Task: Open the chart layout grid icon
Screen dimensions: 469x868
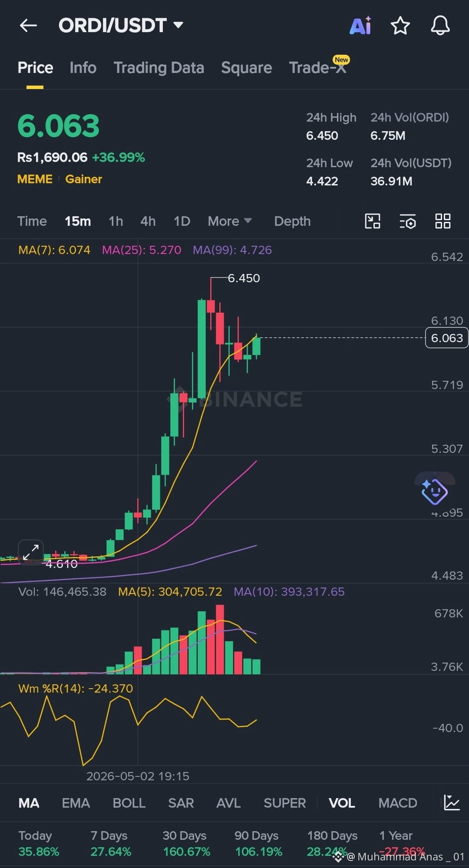Action: tap(443, 221)
